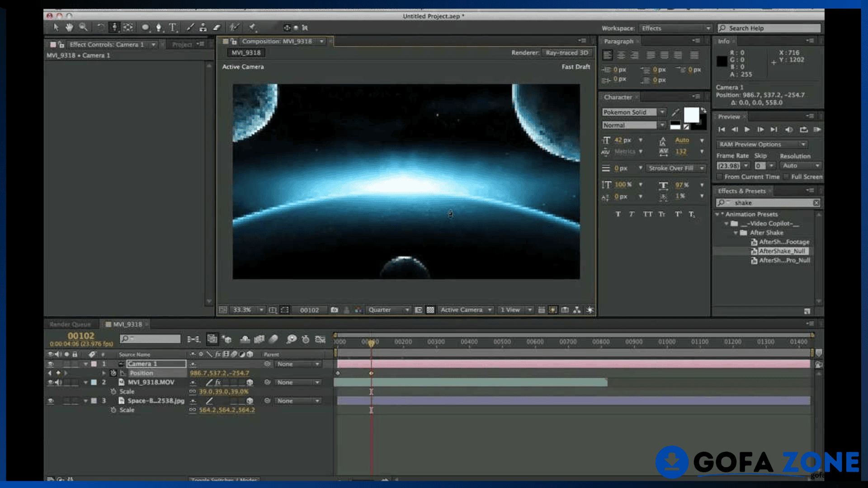The height and width of the screenshot is (488, 868).
Task: Enable From Current Time checkbox
Action: [x=720, y=177]
